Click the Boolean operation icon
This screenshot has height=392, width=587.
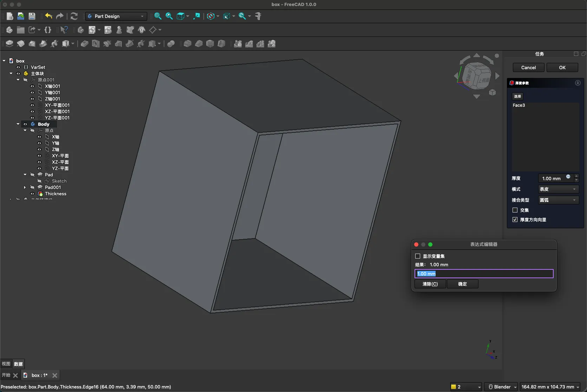(171, 44)
